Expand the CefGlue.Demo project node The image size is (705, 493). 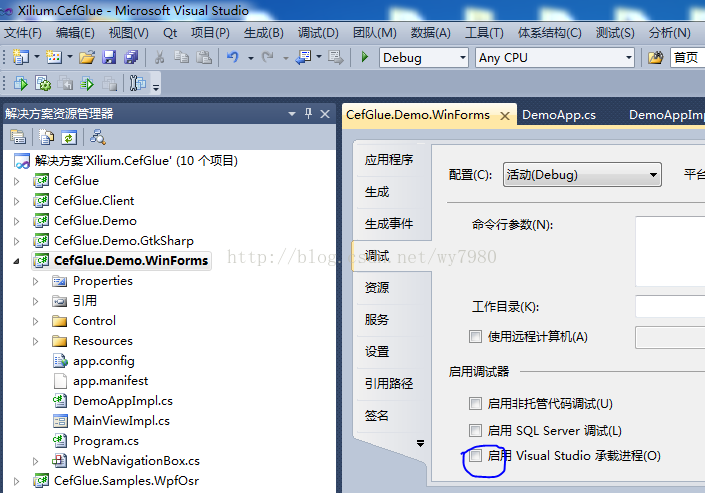[17, 221]
